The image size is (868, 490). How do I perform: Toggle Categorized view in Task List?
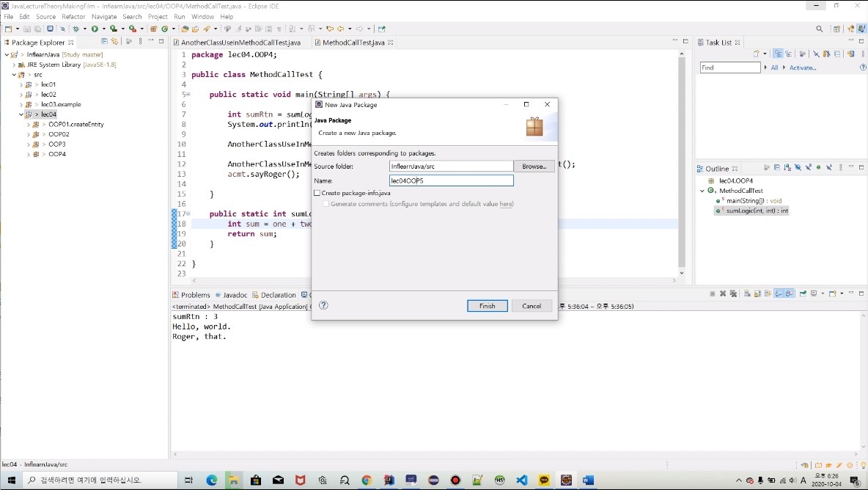pyautogui.click(x=779, y=54)
